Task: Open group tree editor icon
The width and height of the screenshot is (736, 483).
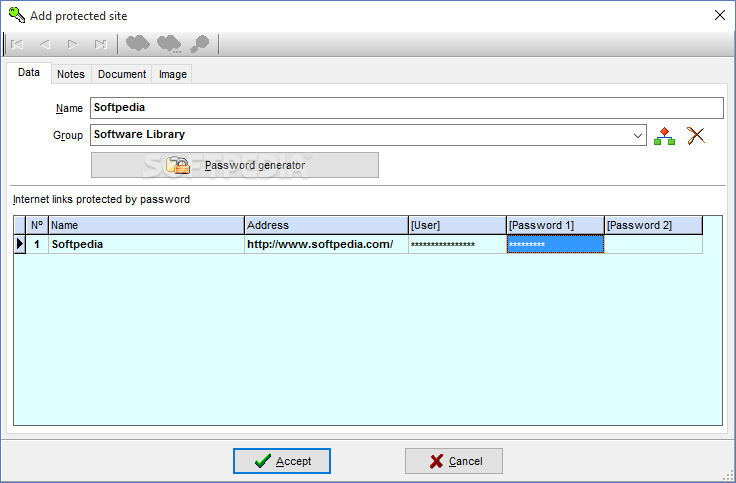Action: point(664,136)
